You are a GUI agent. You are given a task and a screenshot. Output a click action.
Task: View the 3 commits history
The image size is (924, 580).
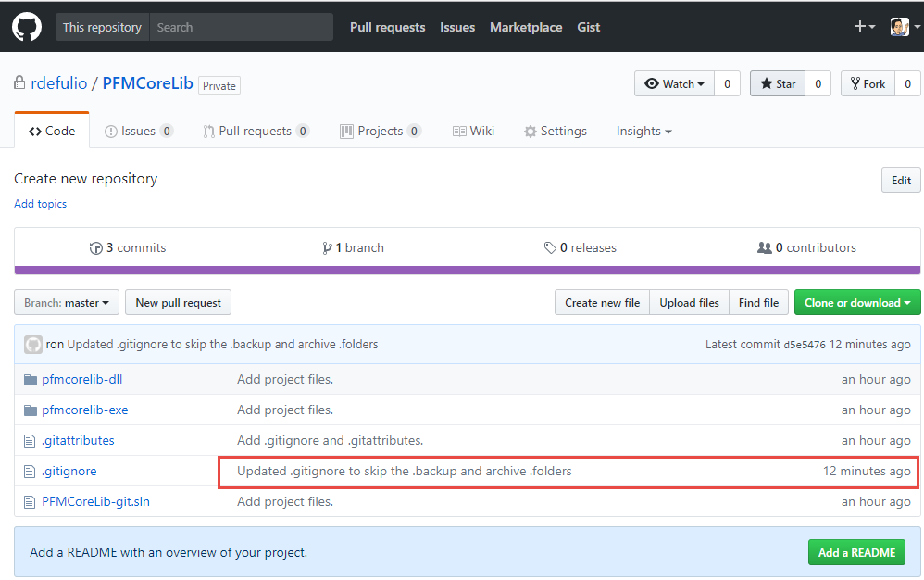[x=128, y=248]
